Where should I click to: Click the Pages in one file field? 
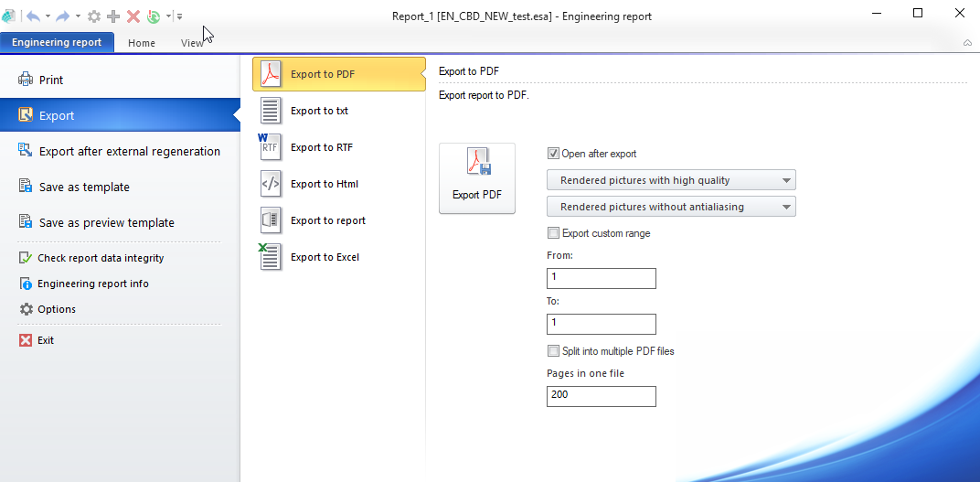pos(601,396)
